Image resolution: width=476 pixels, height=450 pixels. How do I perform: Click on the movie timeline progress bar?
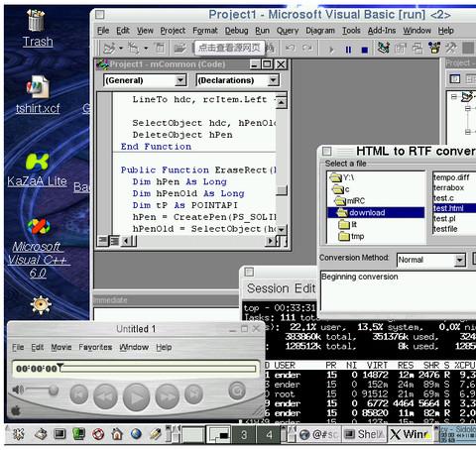click(x=160, y=369)
